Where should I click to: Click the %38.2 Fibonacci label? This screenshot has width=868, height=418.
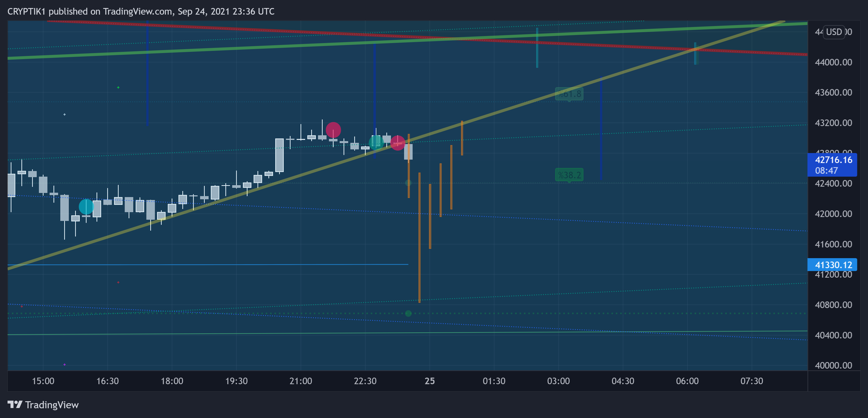(x=569, y=175)
